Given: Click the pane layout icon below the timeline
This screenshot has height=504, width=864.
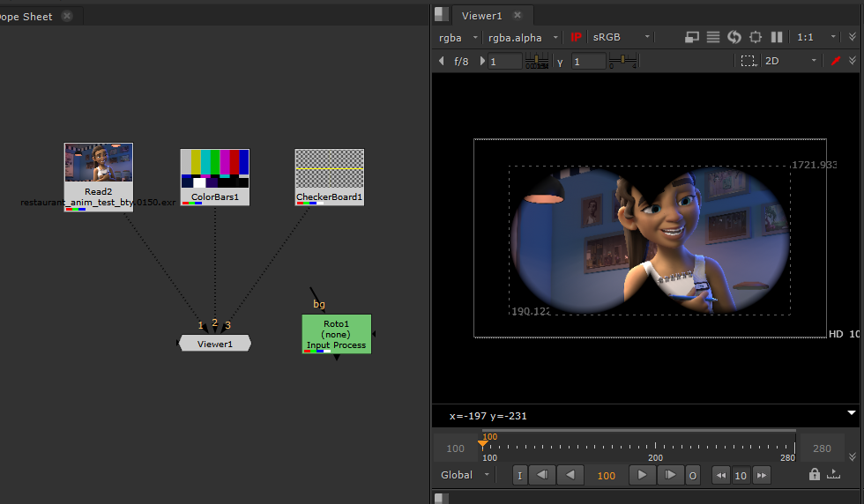Looking at the screenshot, I should (442, 499).
